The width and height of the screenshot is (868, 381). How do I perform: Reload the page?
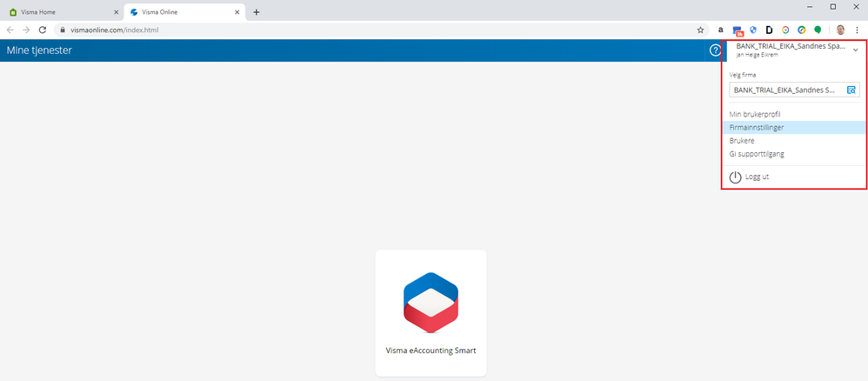click(42, 30)
